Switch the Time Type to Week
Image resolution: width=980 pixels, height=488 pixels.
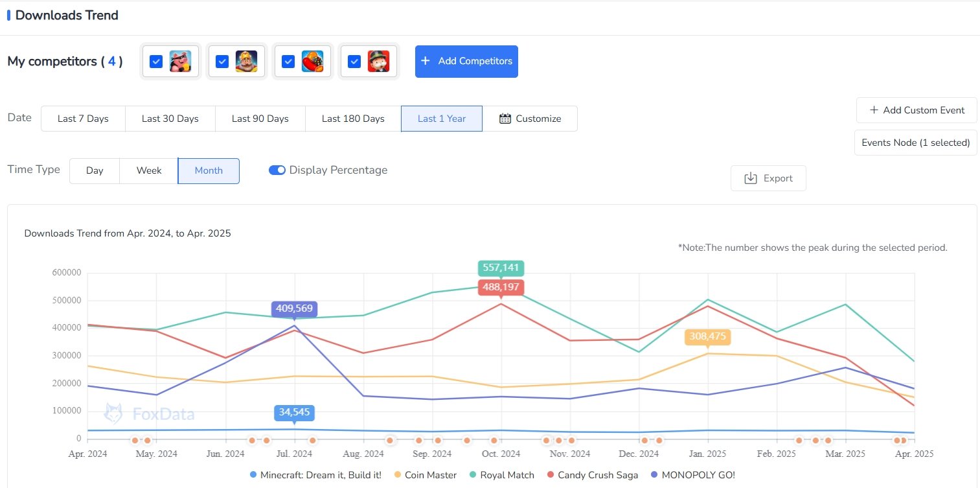[x=148, y=170]
